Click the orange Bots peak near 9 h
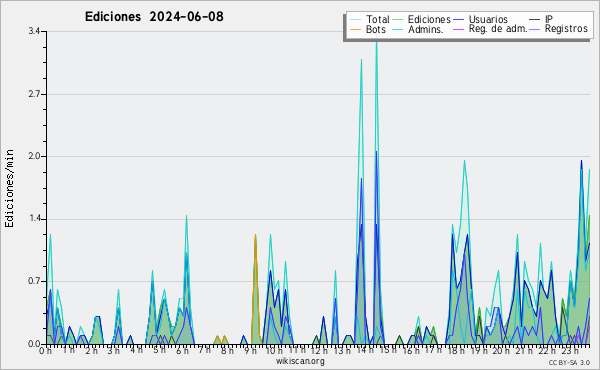600x370 pixels. click(x=255, y=235)
